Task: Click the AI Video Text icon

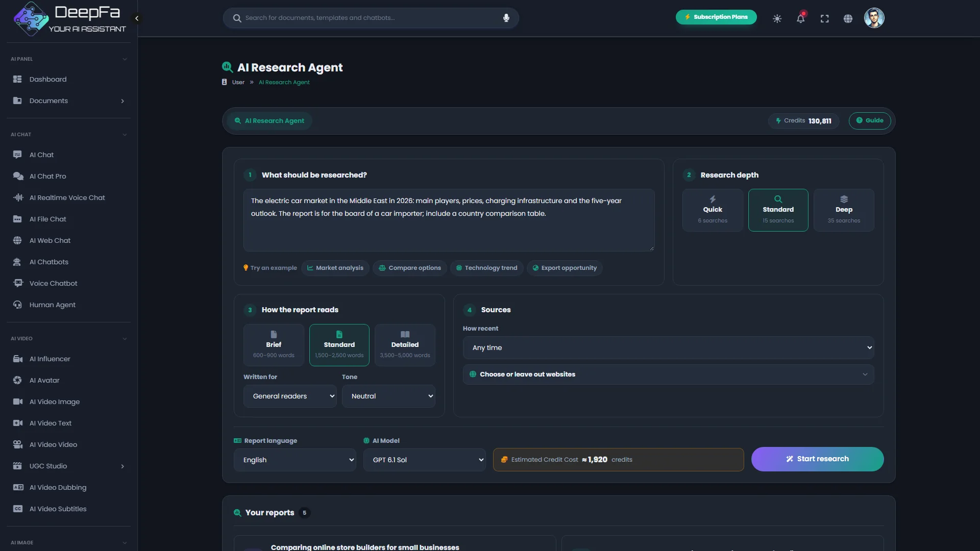Action: 17,423
